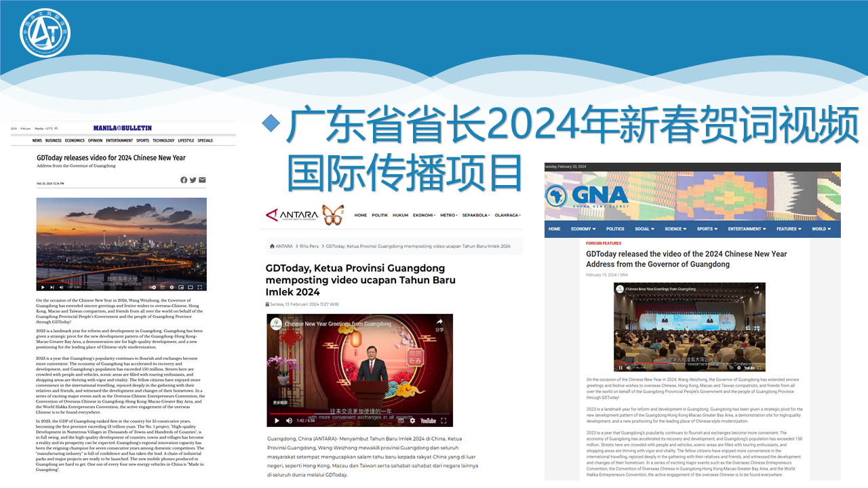Enter fullscreen on the ANTARA video
The height and width of the screenshot is (488, 868).
pyautogui.click(x=445, y=421)
